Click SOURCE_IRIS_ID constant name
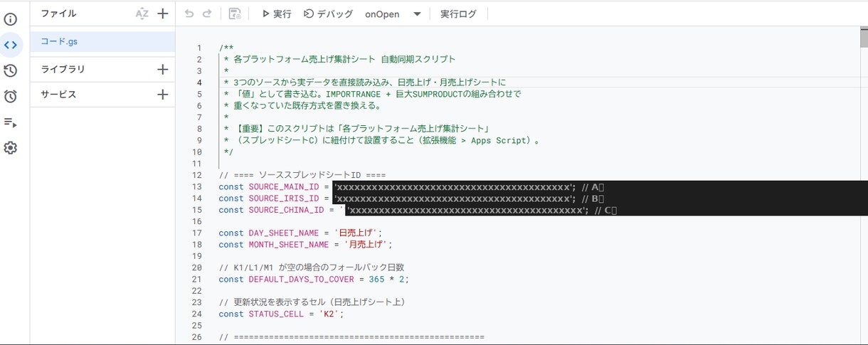The width and height of the screenshot is (868, 345). pyautogui.click(x=283, y=198)
